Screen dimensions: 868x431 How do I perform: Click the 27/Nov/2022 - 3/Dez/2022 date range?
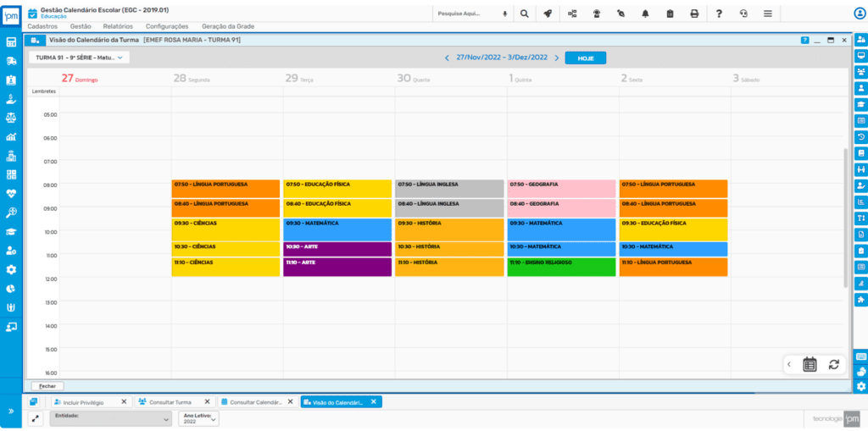pyautogui.click(x=502, y=58)
